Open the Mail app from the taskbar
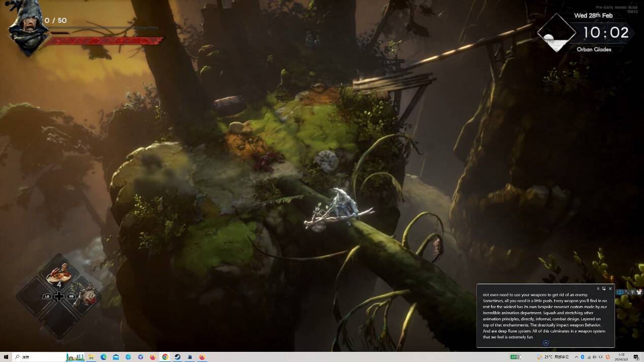The width and height of the screenshot is (644, 362). click(116, 357)
